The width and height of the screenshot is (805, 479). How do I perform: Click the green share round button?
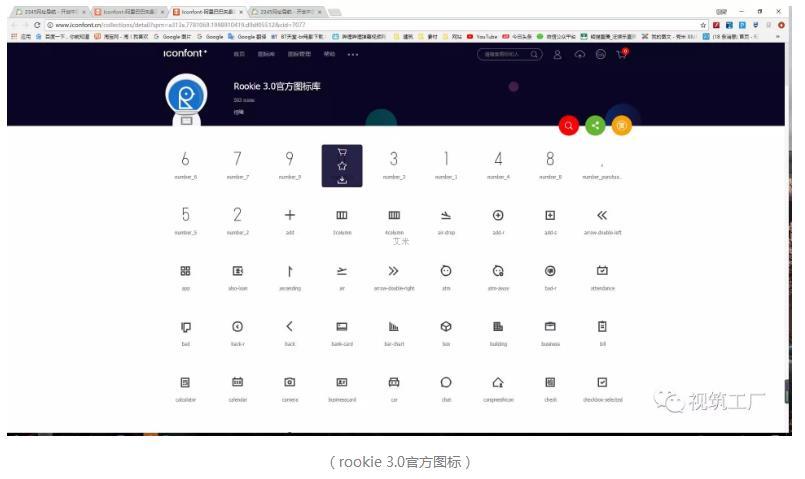tap(595, 126)
